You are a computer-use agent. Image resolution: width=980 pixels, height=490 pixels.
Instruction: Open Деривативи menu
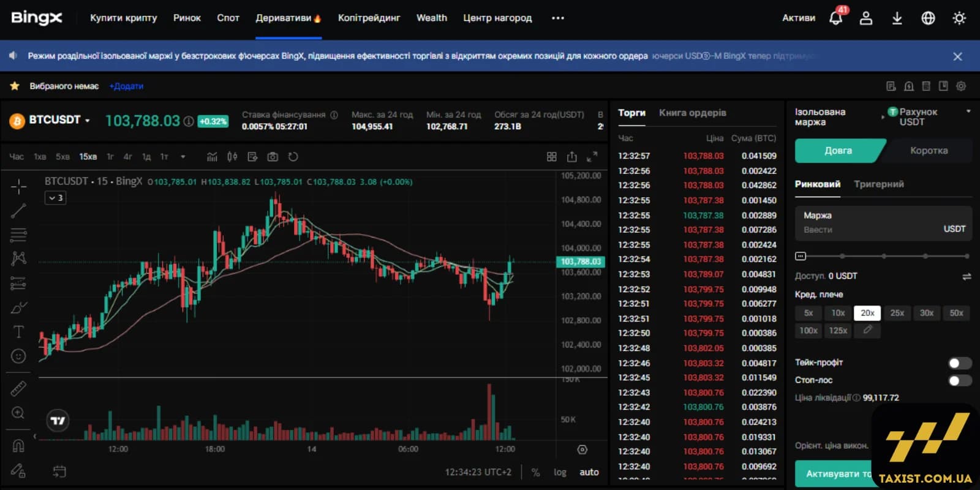(288, 18)
